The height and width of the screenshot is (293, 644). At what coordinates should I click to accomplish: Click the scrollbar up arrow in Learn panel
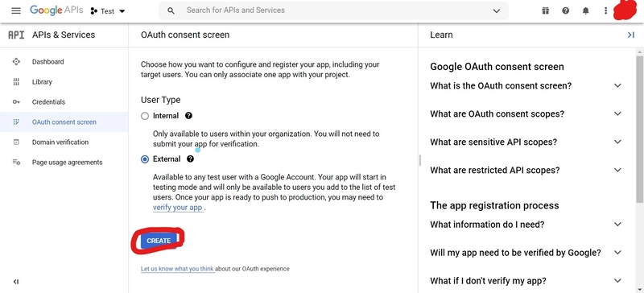click(x=640, y=52)
